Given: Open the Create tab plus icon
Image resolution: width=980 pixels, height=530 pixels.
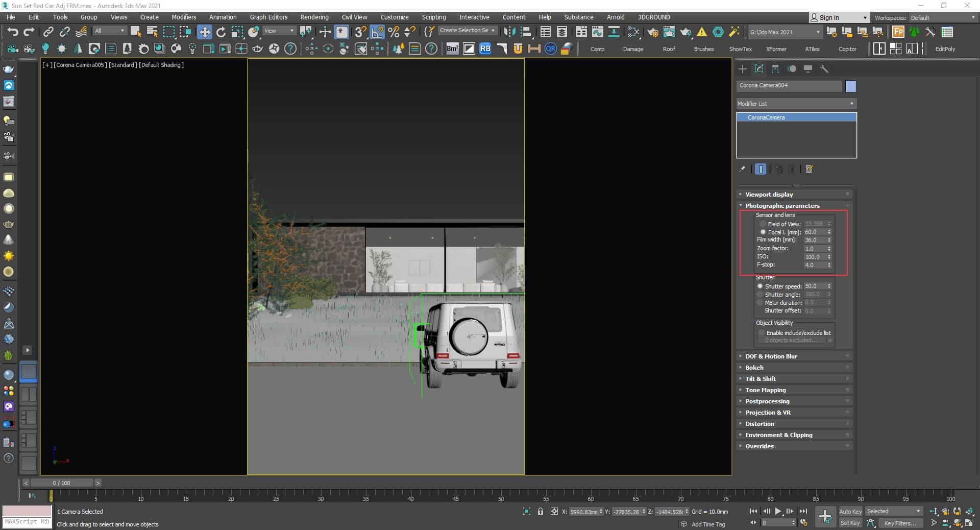Looking at the screenshot, I should point(743,69).
